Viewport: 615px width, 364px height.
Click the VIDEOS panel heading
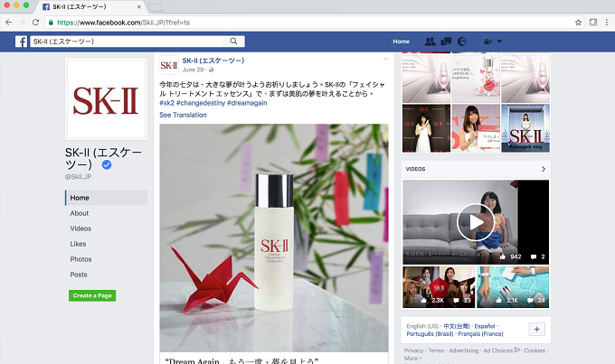coord(415,169)
